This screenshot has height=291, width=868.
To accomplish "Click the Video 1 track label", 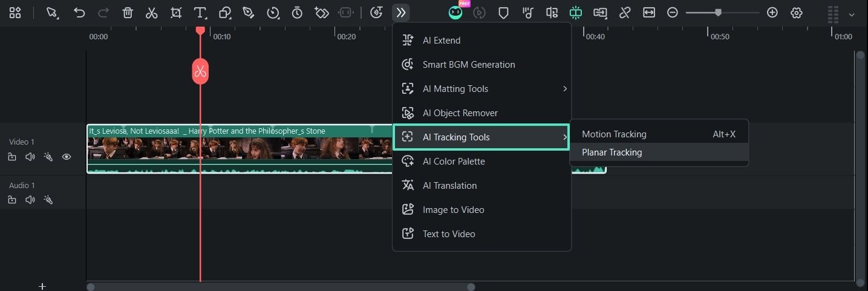I will pyautogui.click(x=22, y=142).
